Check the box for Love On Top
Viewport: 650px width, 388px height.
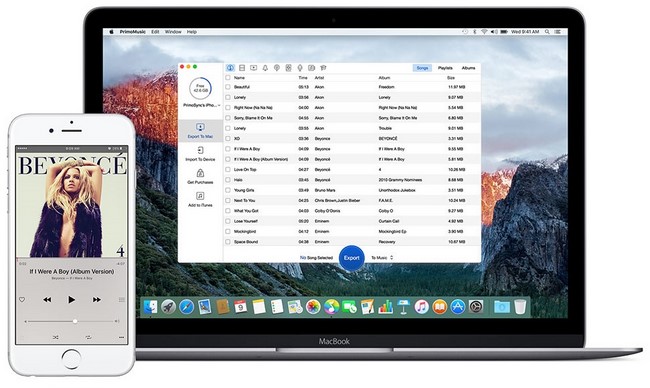point(228,170)
